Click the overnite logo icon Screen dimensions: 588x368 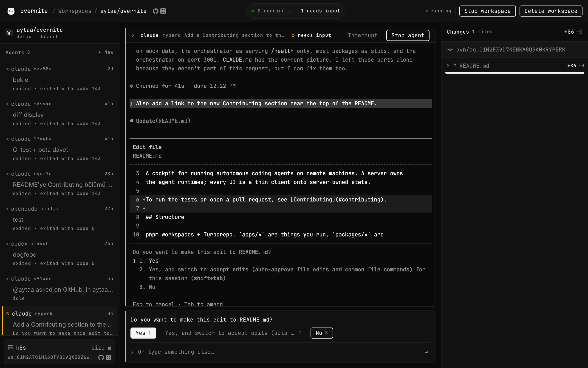pos(11,11)
